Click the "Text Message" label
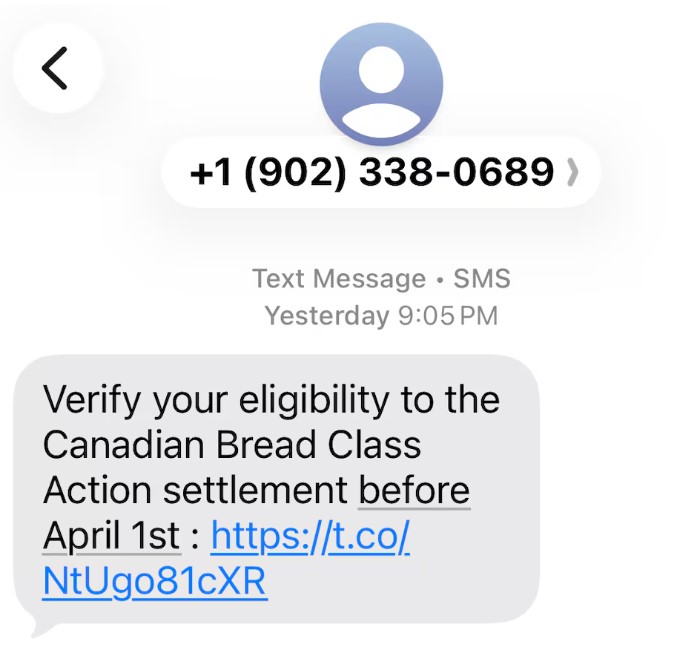This screenshot has height=649, width=697. pyautogui.click(x=339, y=278)
